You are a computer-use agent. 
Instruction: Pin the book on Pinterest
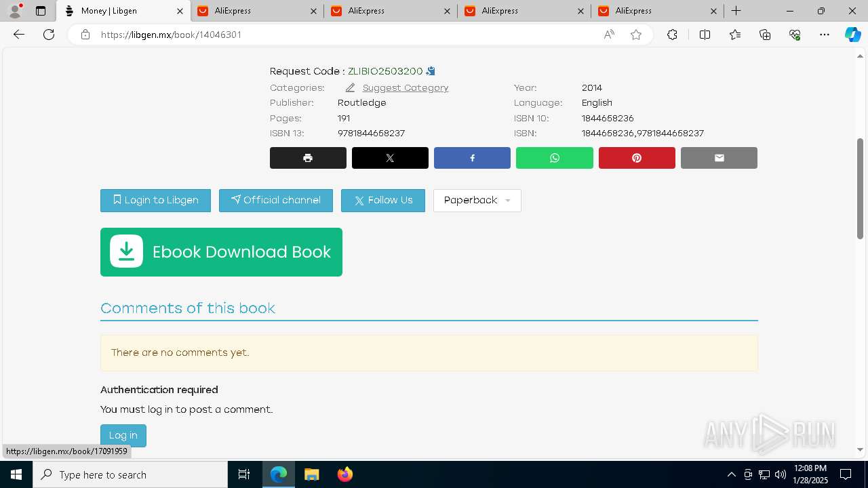point(637,158)
